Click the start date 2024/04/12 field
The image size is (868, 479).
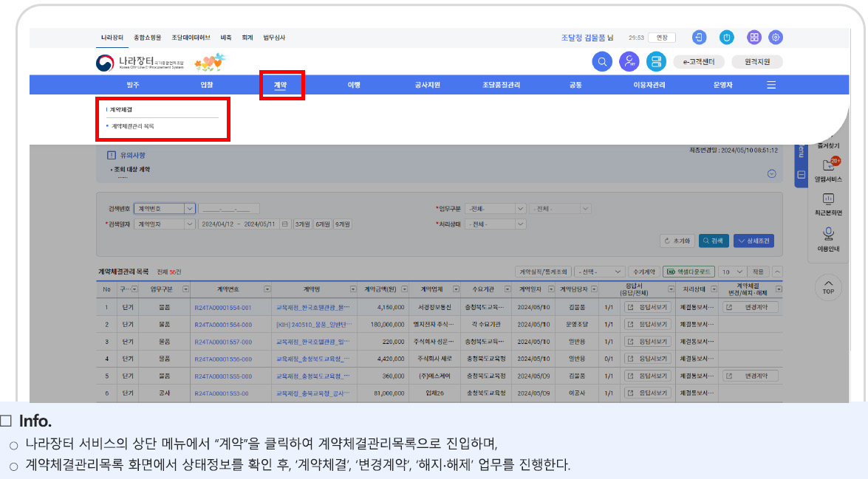tap(217, 224)
